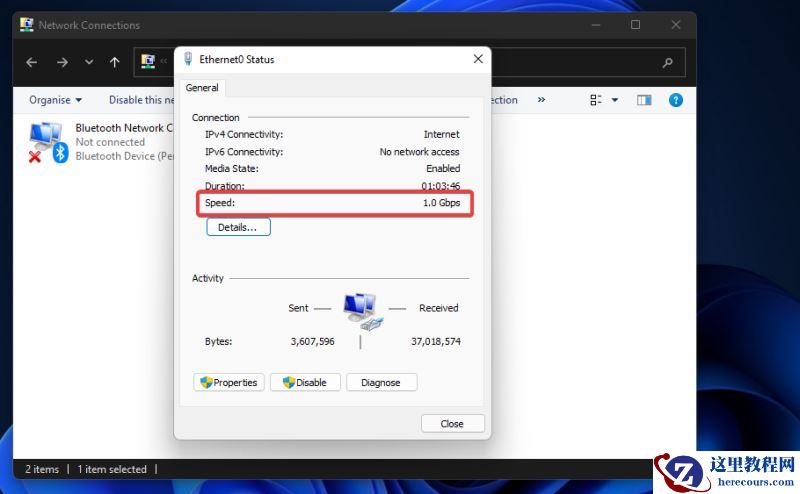This screenshot has width=800, height=494.
Task: Click the Speed value 1.0 Gbps
Action: pyautogui.click(x=441, y=203)
